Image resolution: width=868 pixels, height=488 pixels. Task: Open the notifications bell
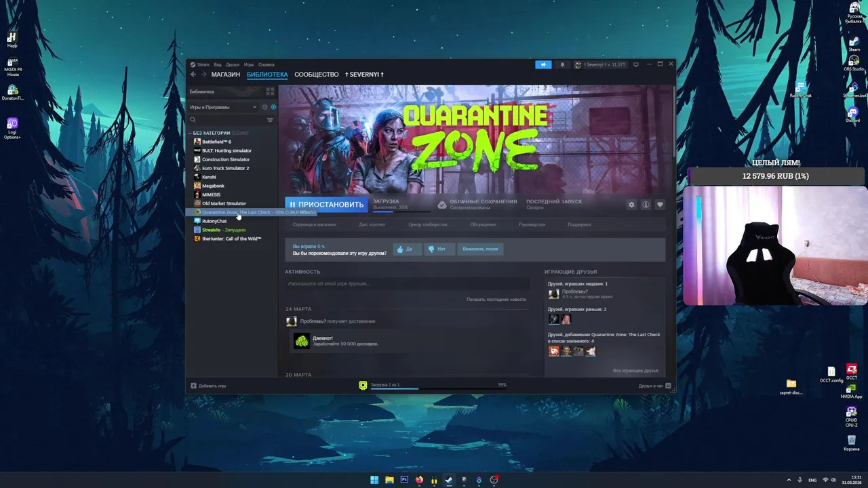tap(562, 64)
